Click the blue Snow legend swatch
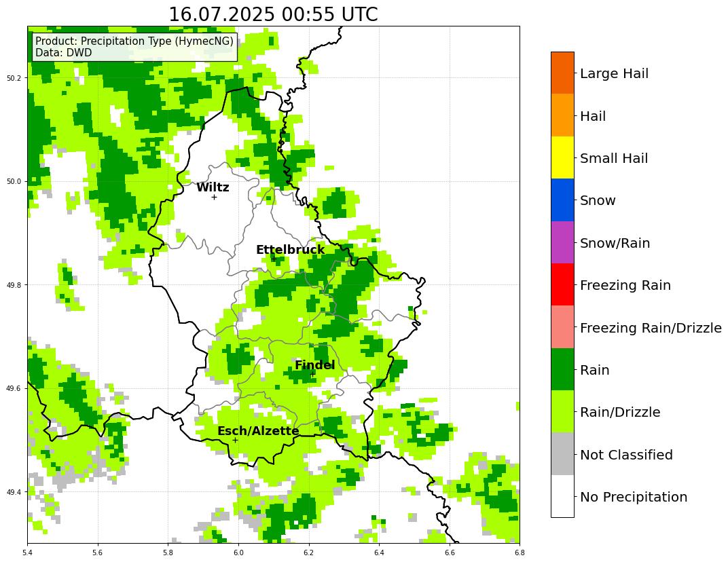 (x=562, y=200)
